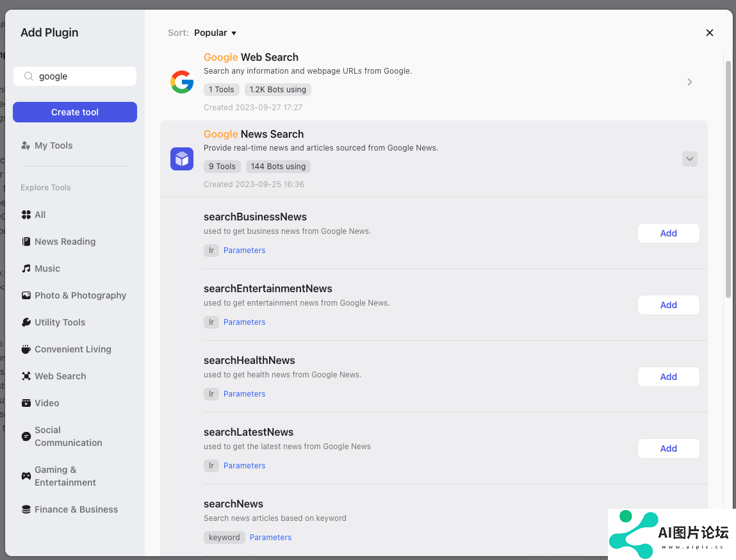Select the Finance & Business category

pos(75,509)
